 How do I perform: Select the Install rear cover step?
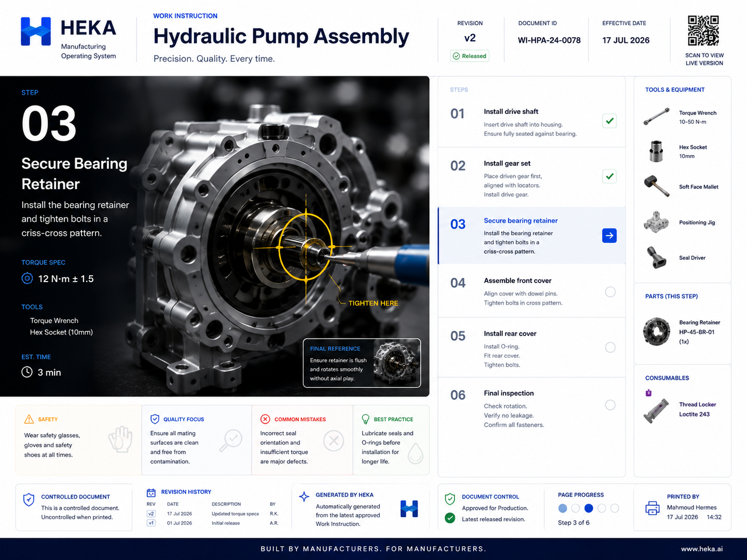[x=531, y=348]
